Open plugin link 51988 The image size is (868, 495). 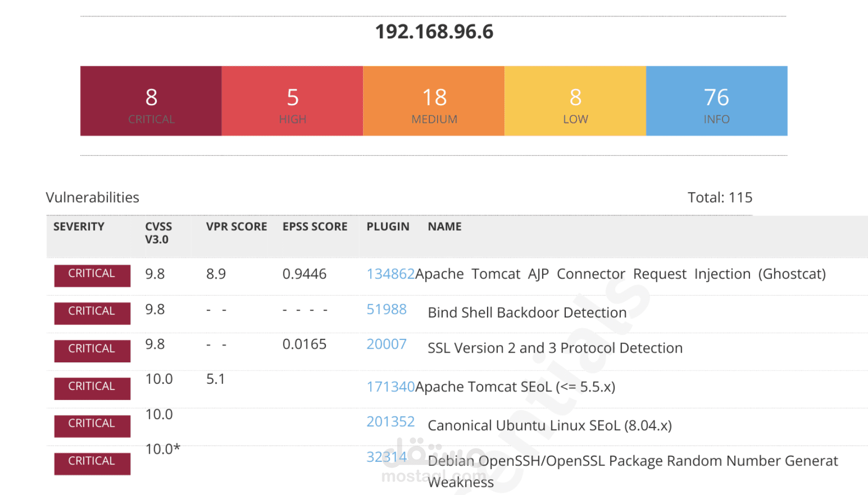[x=387, y=309]
